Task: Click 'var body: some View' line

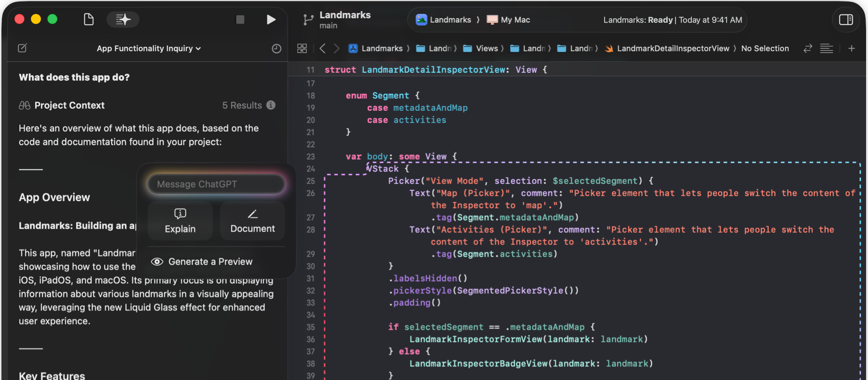Action: coord(401,156)
